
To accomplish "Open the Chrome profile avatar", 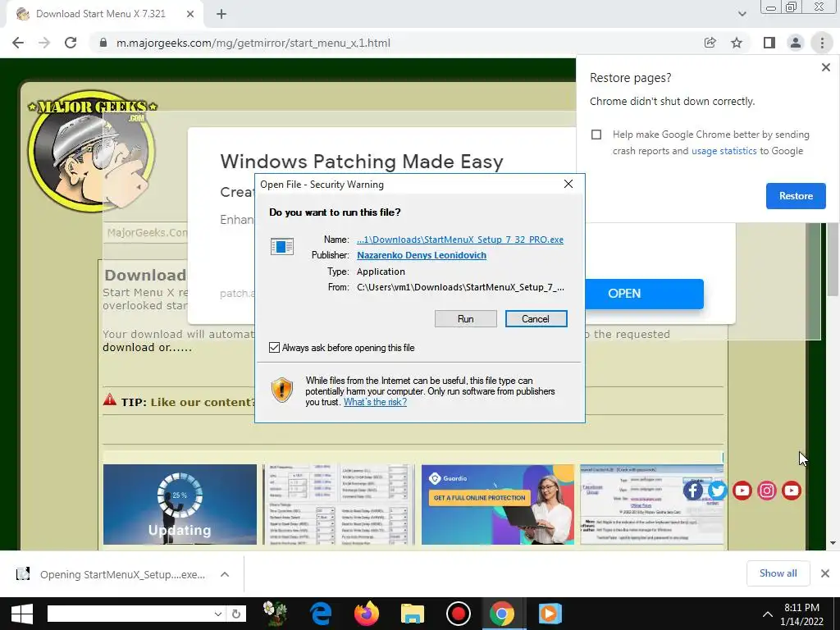I will [x=796, y=43].
